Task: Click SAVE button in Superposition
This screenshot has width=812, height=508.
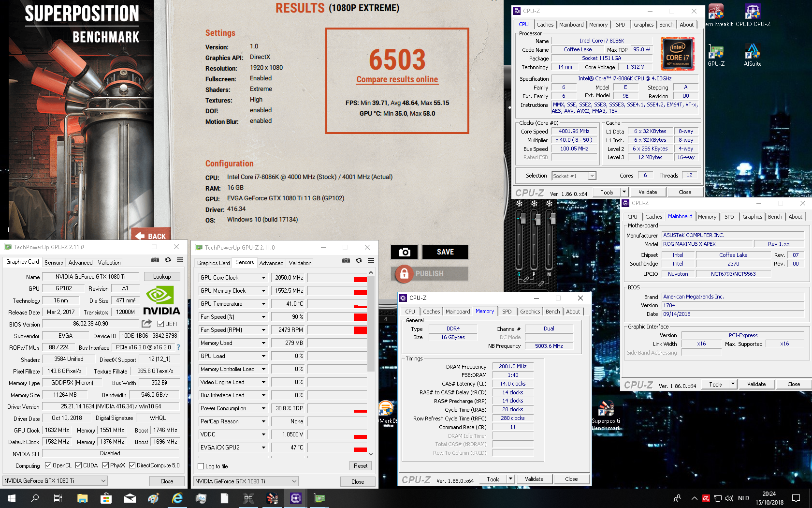Action: 445,252
